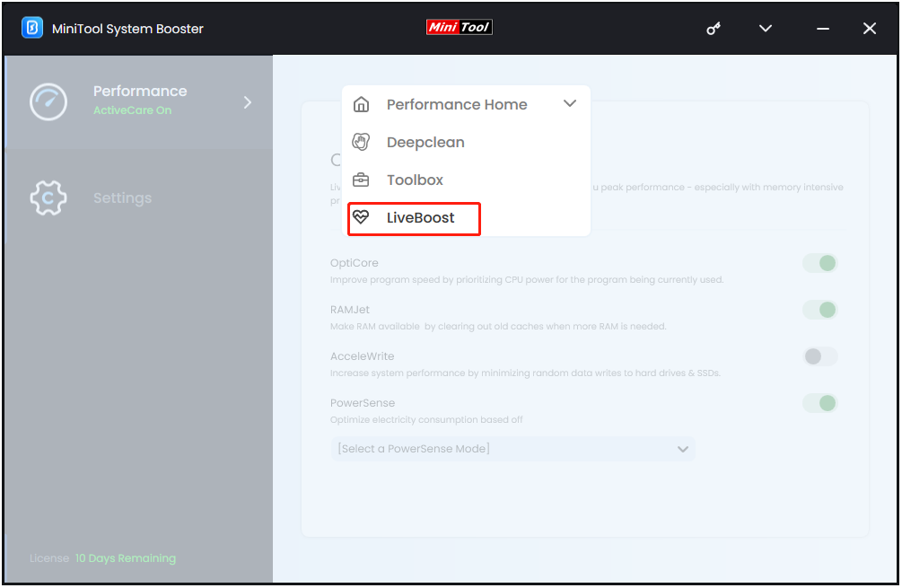The height and width of the screenshot is (588, 902).
Task: Enable the AcceleWrite switch
Action: pyautogui.click(x=819, y=356)
